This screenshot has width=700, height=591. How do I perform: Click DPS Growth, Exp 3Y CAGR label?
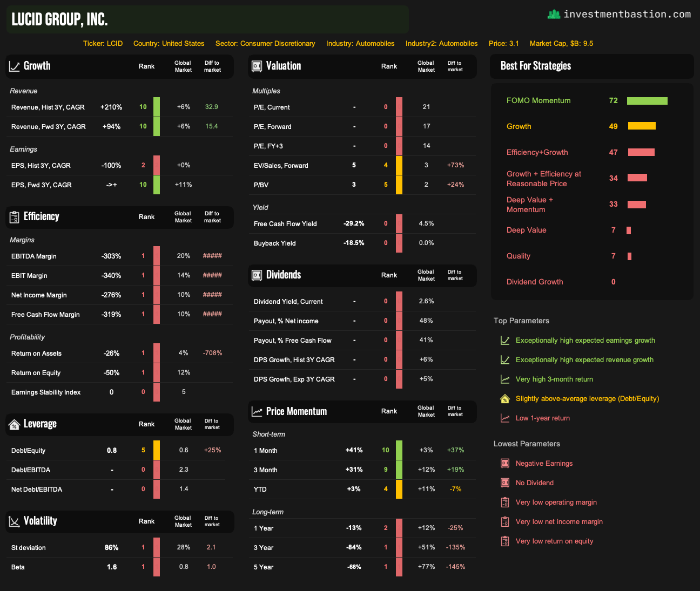[294, 379]
